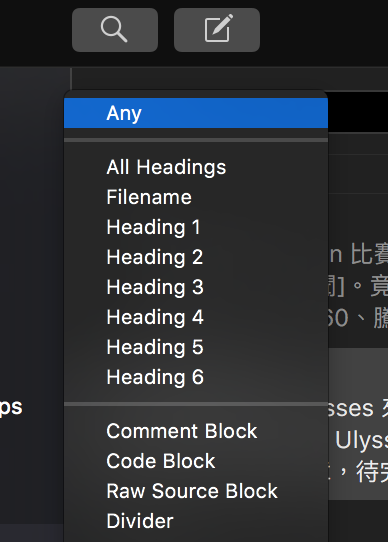Click the compose new sheet icon
Image resolution: width=388 pixels, height=542 pixels.
[217, 30]
